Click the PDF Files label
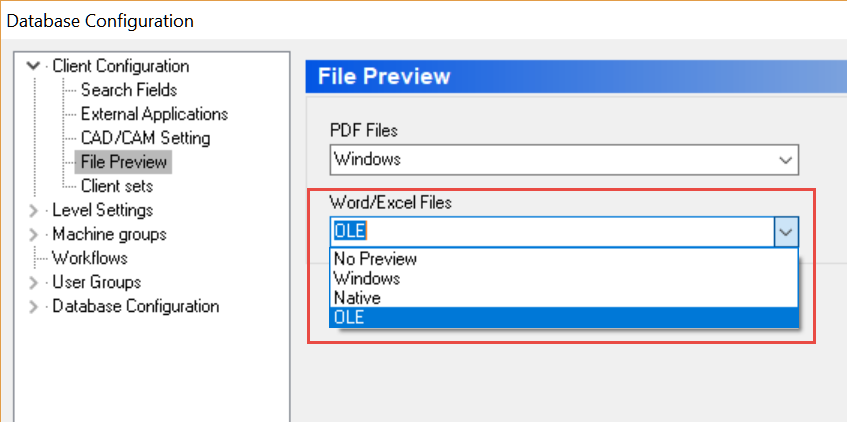Image resolution: width=847 pixels, height=422 pixels. 364,130
